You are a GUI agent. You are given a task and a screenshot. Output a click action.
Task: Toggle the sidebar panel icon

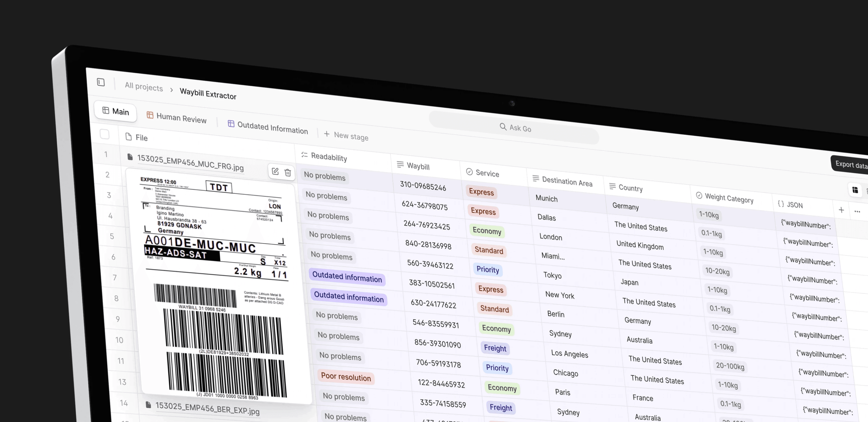(x=101, y=82)
